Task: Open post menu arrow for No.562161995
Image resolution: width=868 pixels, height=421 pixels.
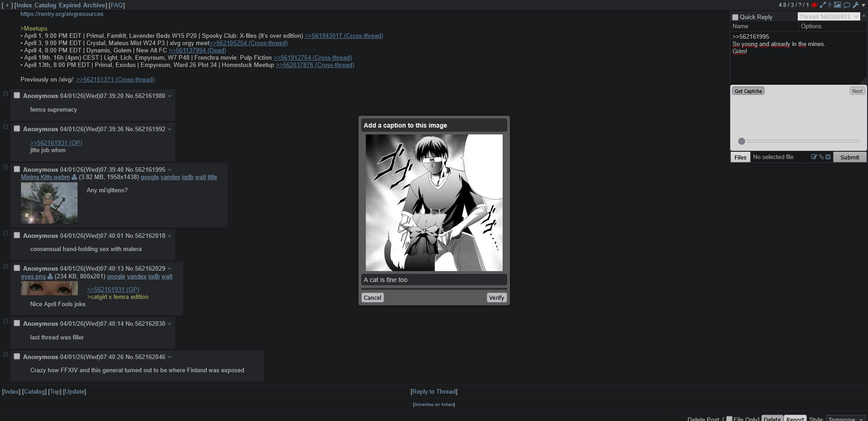Action: click(x=170, y=169)
